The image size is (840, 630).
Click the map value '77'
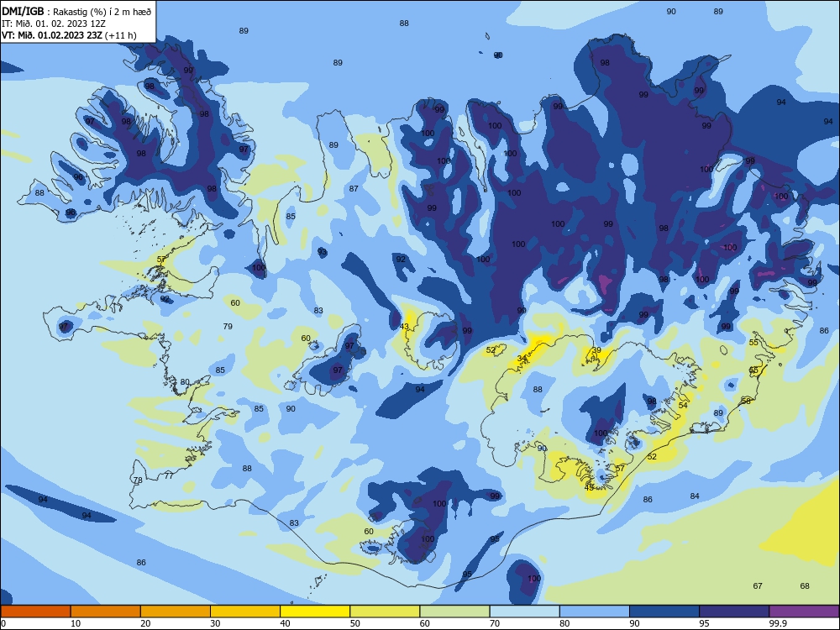click(169, 475)
